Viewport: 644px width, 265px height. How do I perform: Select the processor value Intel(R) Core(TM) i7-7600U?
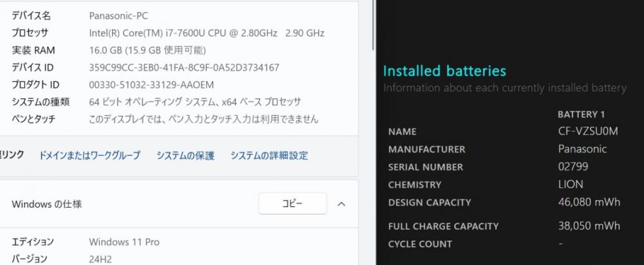(x=207, y=33)
